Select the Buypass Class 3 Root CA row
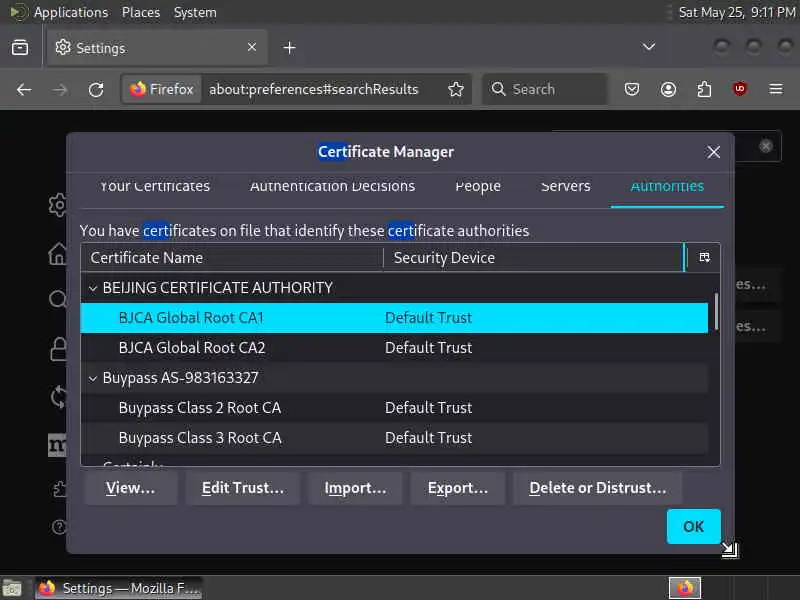Image resolution: width=800 pixels, height=600 pixels. [394, 438]
